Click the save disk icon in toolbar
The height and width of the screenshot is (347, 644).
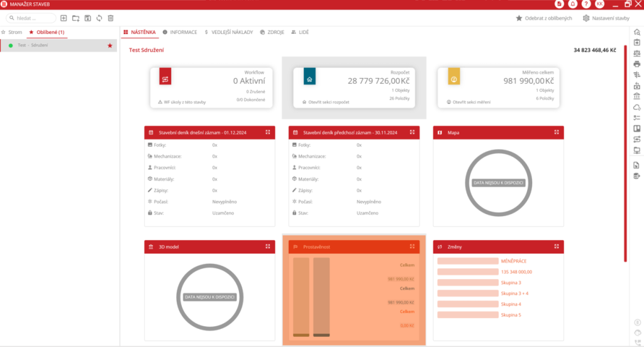(x=87, y=18)
